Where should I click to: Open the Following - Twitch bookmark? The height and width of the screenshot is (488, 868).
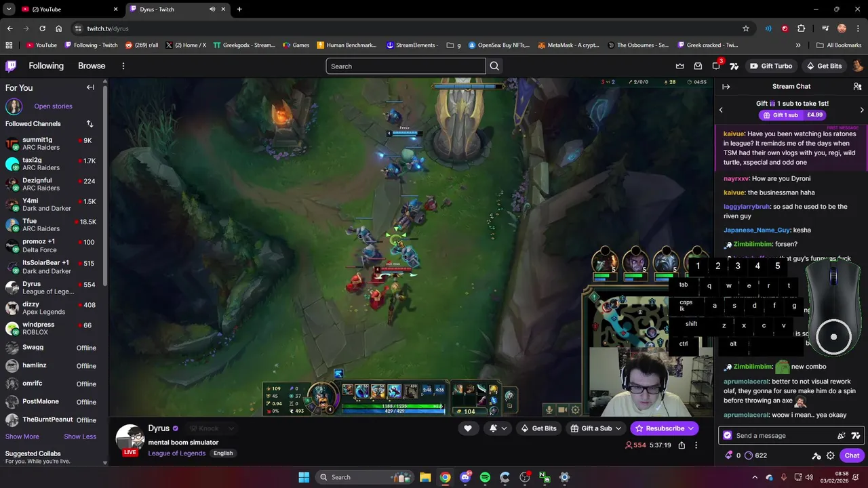click(91, 45)
